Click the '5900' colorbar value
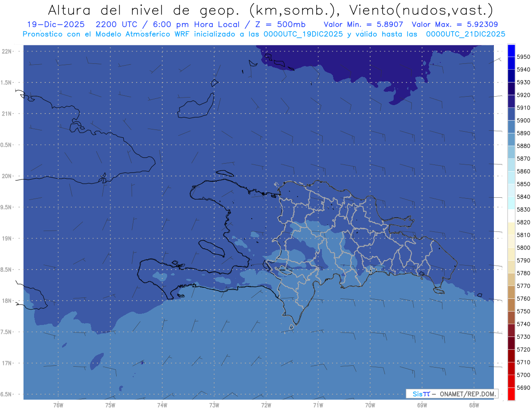Image resolution: width=532 pixels, height=411 pixels. click(523, 120)
